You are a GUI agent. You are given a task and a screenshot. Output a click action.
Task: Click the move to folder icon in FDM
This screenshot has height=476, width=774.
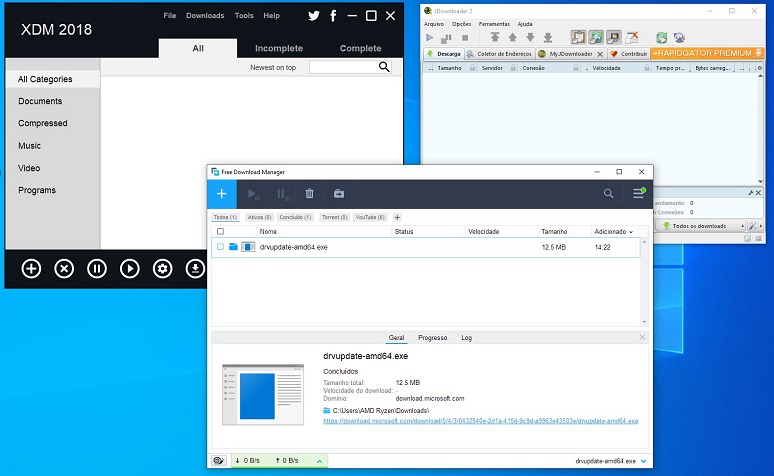[x=339, y=194]
